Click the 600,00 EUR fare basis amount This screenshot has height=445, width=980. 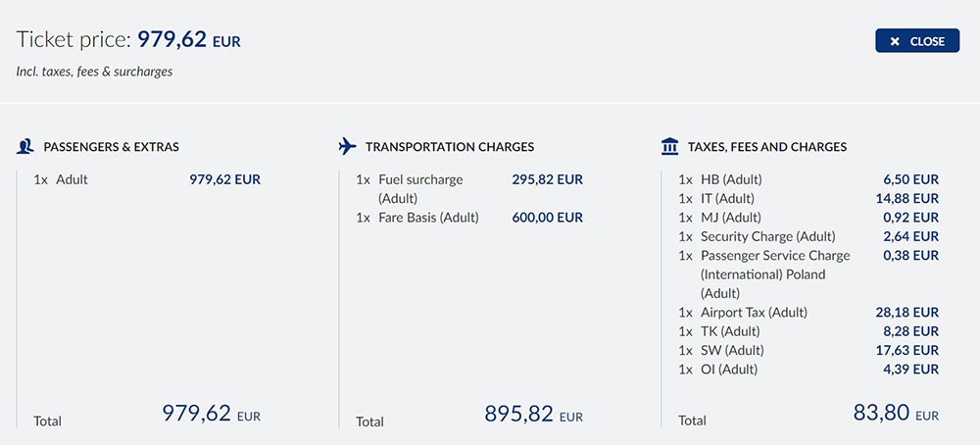pyautogui.click(x=547, y=218)
